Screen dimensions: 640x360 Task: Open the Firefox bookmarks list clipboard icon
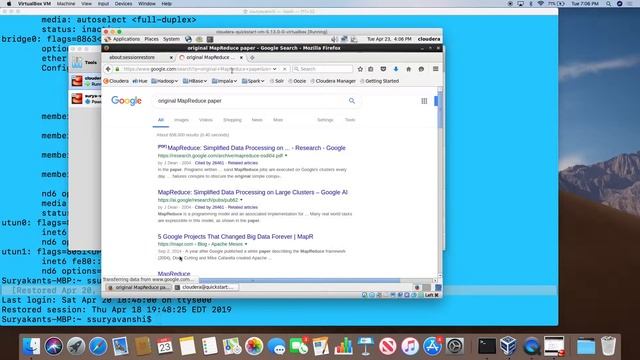point(371,69)
